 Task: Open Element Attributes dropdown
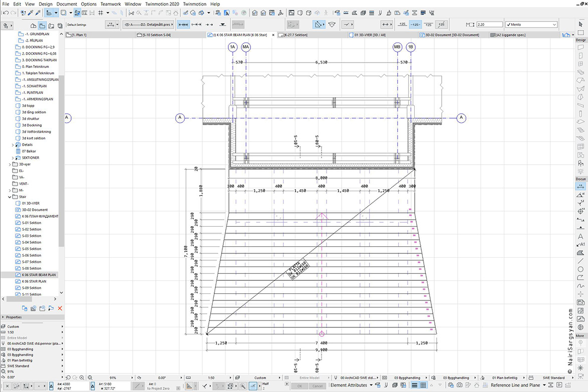[352, 385]
